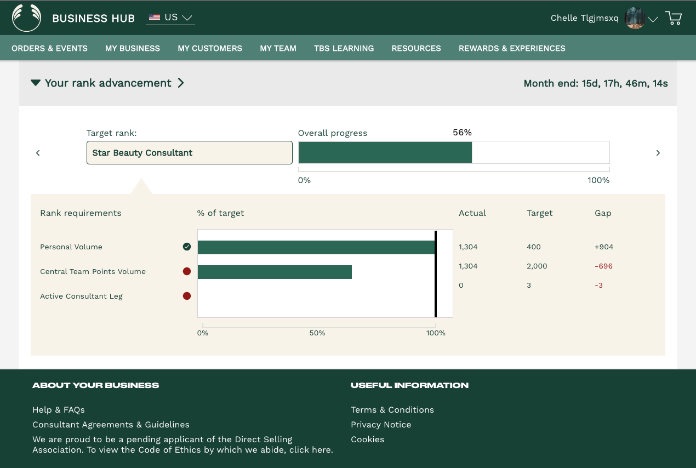Open Help & FAQs link
696x468 pixels.
coord(59,410)
